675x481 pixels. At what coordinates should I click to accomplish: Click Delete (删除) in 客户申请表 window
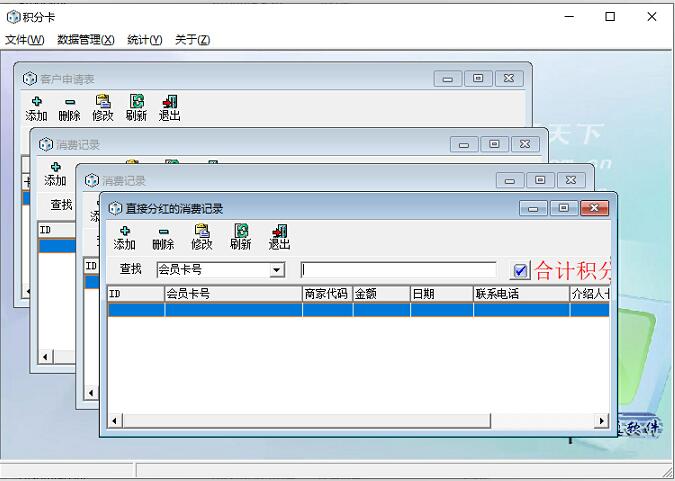tap(69, 109)
